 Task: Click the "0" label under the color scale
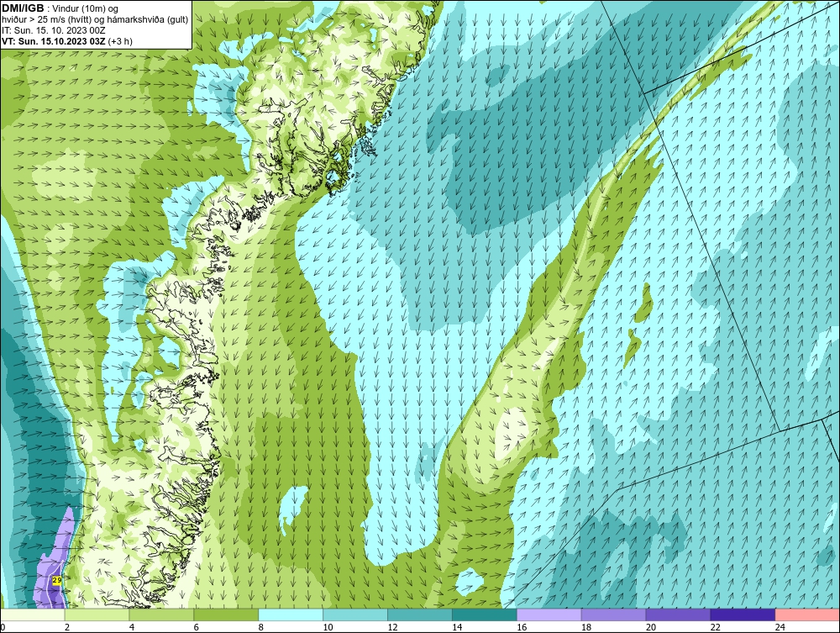3,627
